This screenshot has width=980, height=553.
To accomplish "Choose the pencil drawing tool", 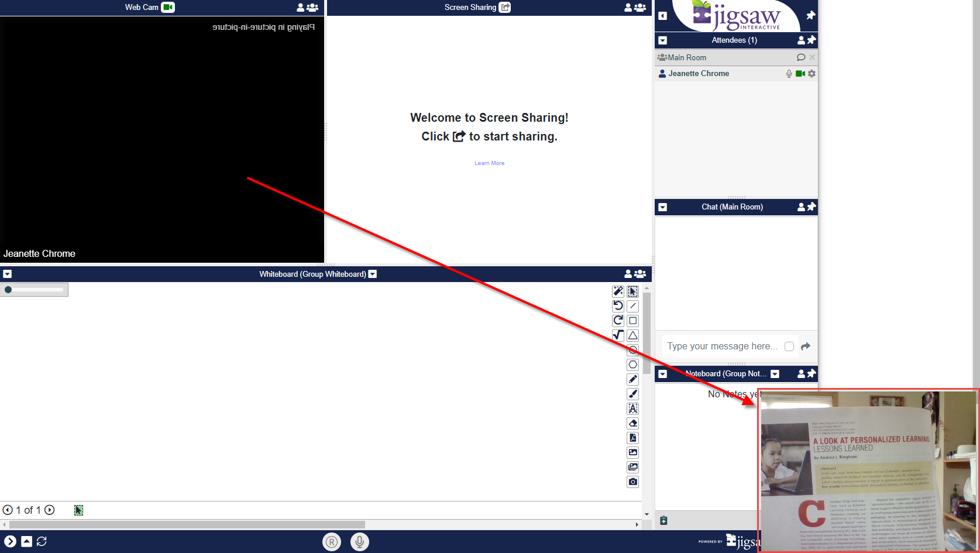I will [632, 379].
